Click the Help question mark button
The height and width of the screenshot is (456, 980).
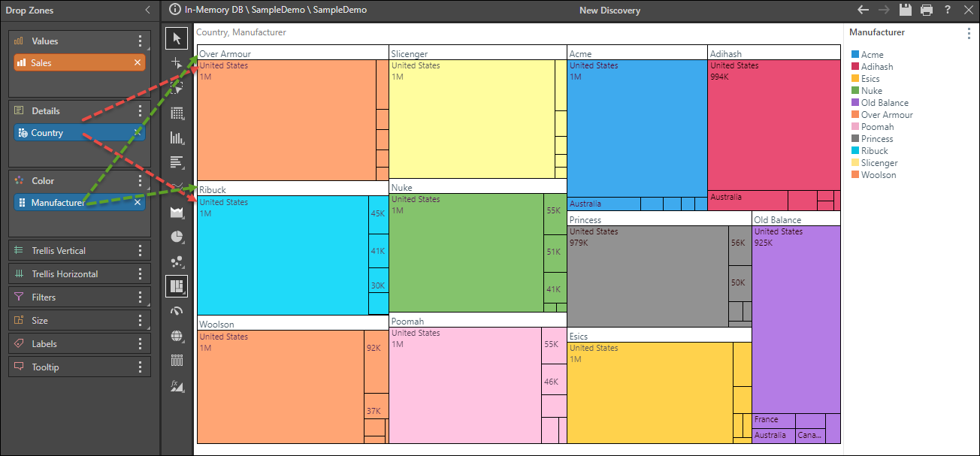(x=948, y=10)
